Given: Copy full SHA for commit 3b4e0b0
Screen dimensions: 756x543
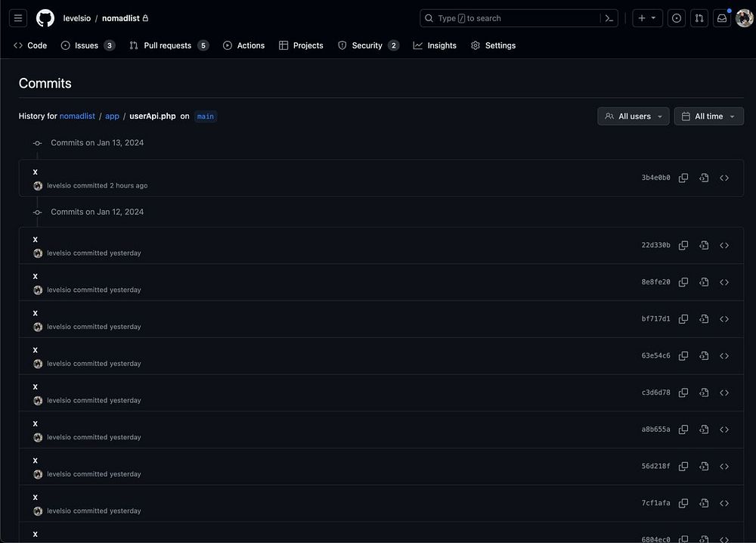Looking at the screenshot, I should point(683,178).
